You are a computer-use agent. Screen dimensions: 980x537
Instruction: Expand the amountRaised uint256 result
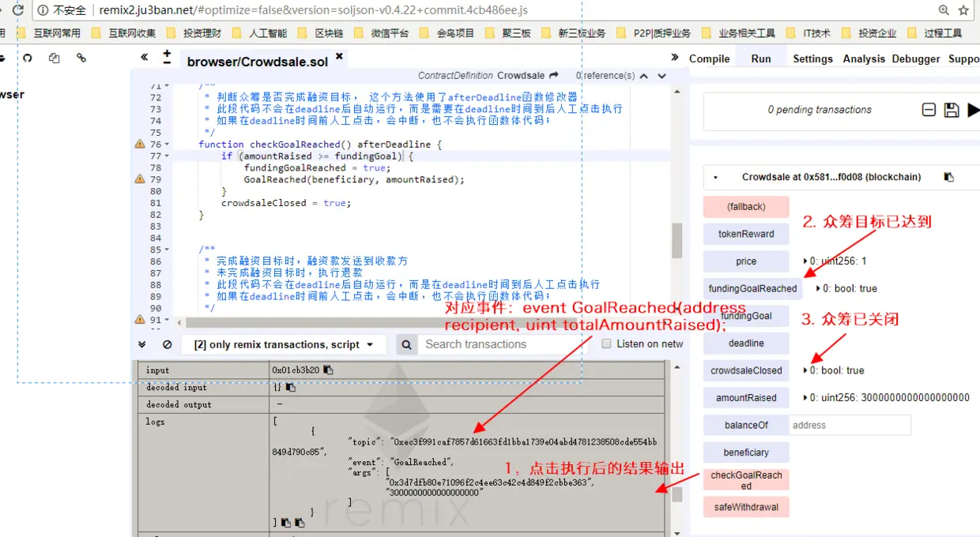[805, 398]
